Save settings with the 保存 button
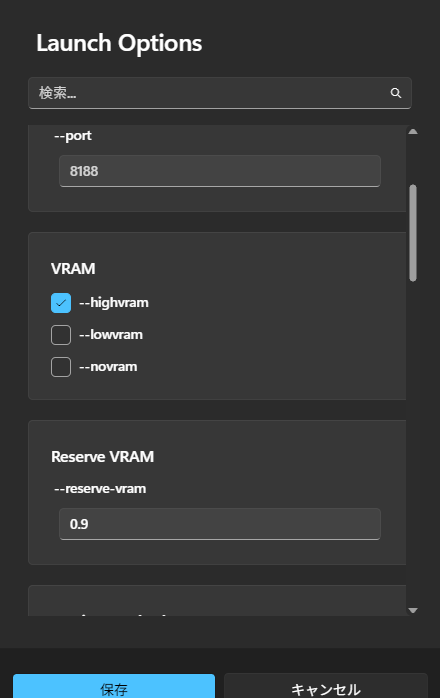The width and height of the screenshot is (440, 698). (114, 688)
